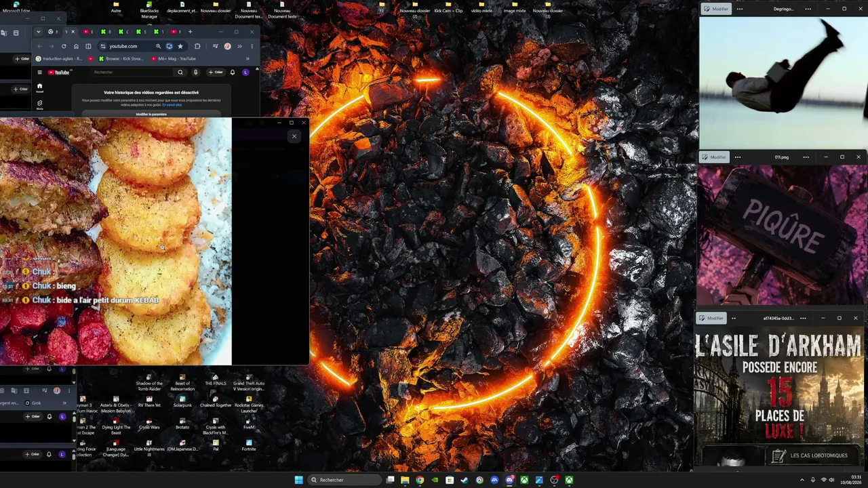
Task: Select the THE FINALS desktop shortcut
Action: click(x=216, y=380)
